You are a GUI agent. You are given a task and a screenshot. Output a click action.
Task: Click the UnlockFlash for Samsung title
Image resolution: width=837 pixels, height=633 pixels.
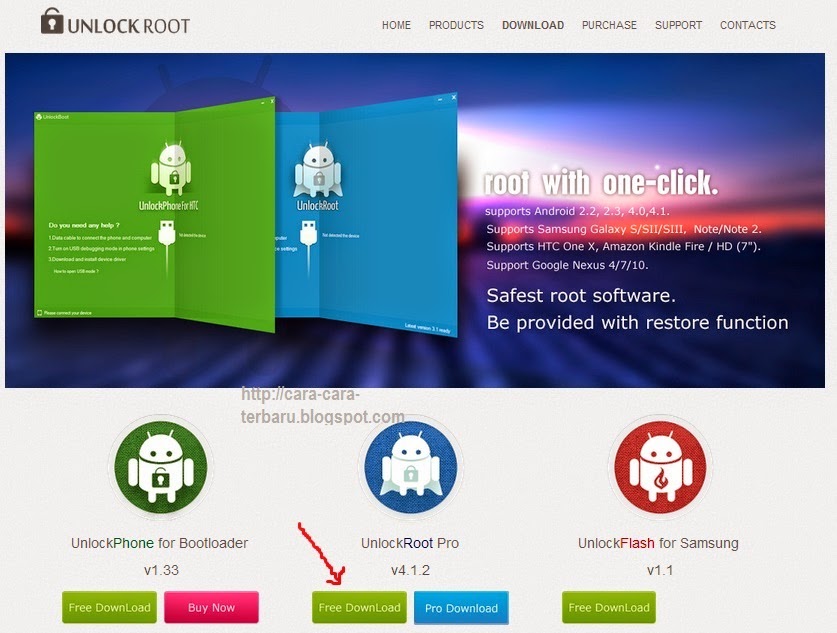click(658, 543)
